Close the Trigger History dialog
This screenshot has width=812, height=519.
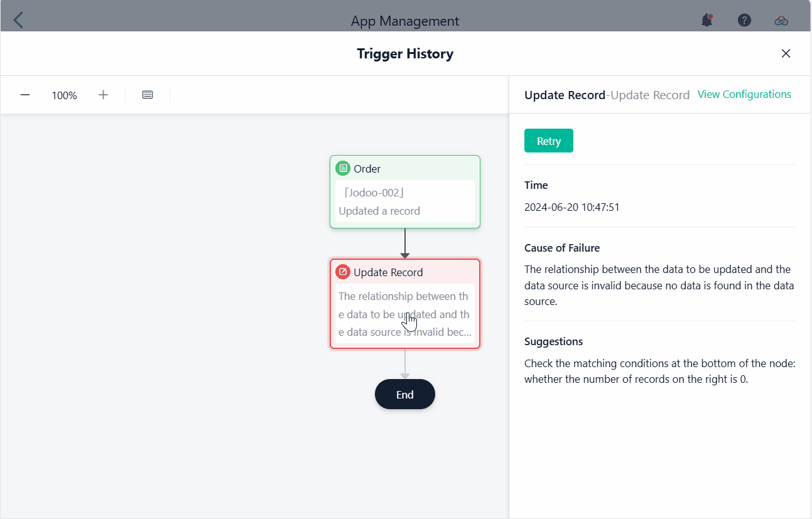pos(786,53)
